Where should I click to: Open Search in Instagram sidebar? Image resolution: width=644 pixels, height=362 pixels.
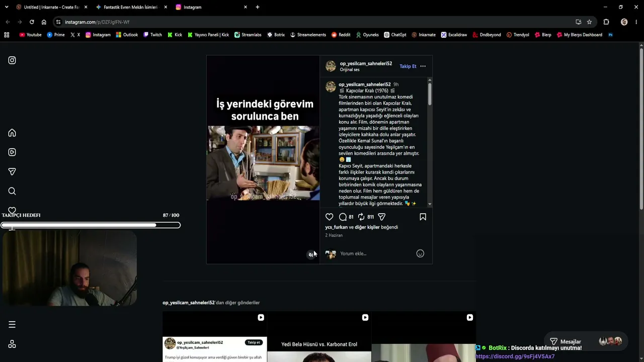(x=12, y=191)
